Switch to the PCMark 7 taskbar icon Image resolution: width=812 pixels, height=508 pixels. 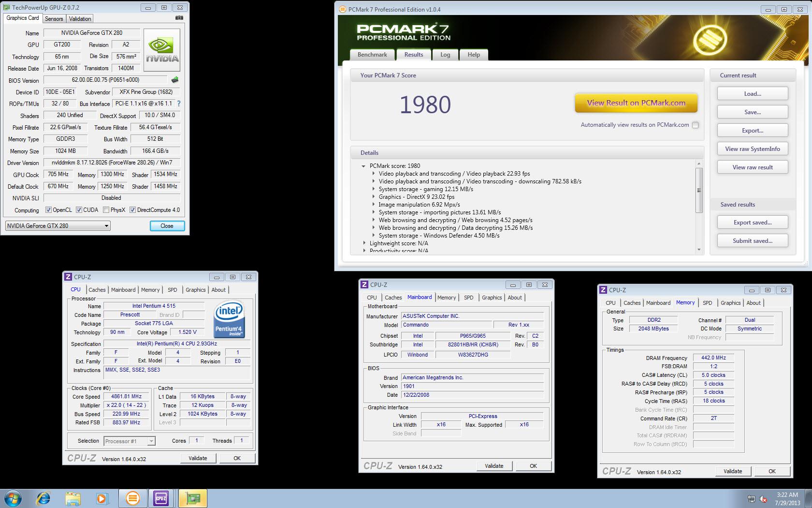point(132,498)
